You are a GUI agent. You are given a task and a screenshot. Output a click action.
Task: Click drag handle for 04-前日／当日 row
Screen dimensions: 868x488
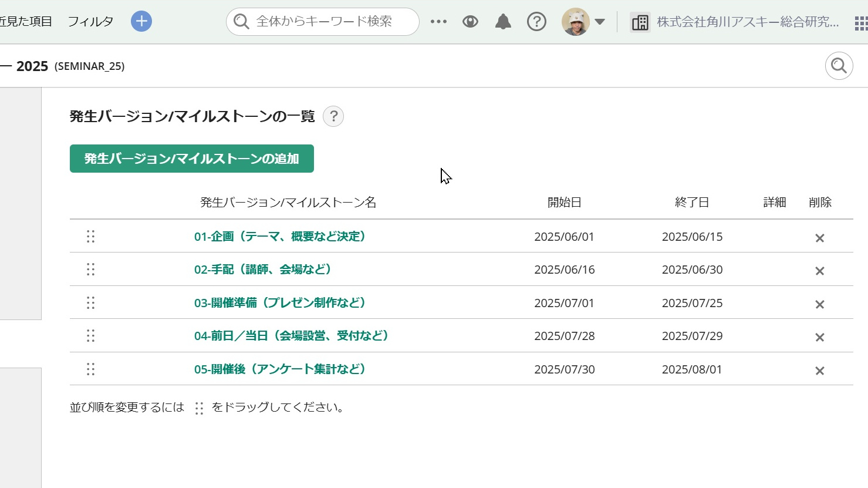[x=90, y=335]
